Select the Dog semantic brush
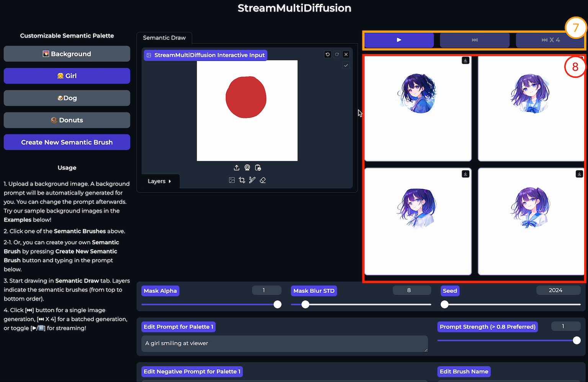Viewport: 588px width, 382px height. point(67,98)
